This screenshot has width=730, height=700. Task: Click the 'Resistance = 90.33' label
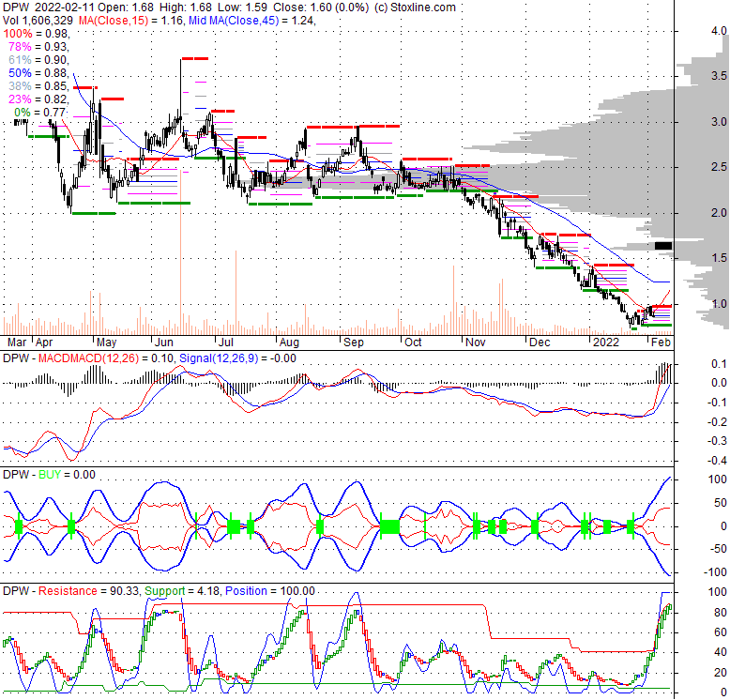[x=88, y=591]
